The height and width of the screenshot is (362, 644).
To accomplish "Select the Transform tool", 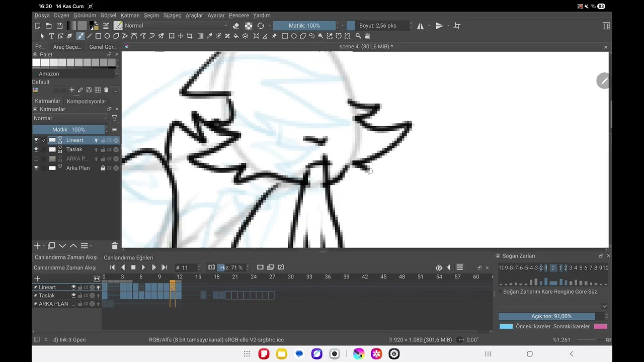I will [172, 36].
